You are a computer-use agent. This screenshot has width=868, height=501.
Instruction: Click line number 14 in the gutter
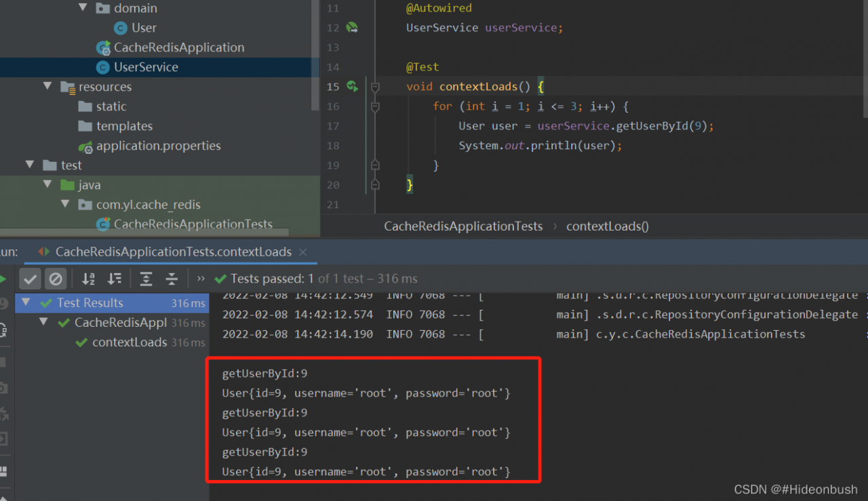(332, 67)
